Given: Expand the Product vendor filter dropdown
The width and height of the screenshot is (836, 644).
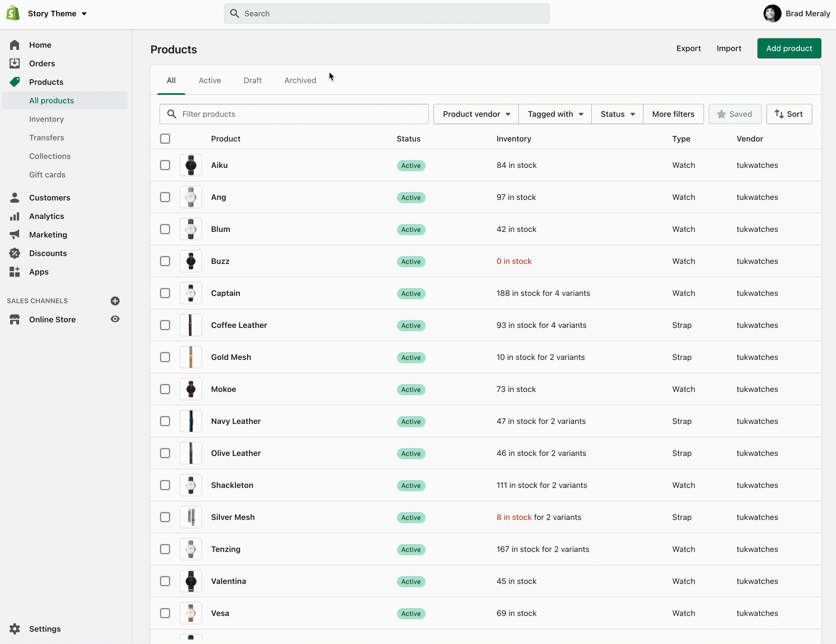Looking at the screenshot, I should click(476, 114).
